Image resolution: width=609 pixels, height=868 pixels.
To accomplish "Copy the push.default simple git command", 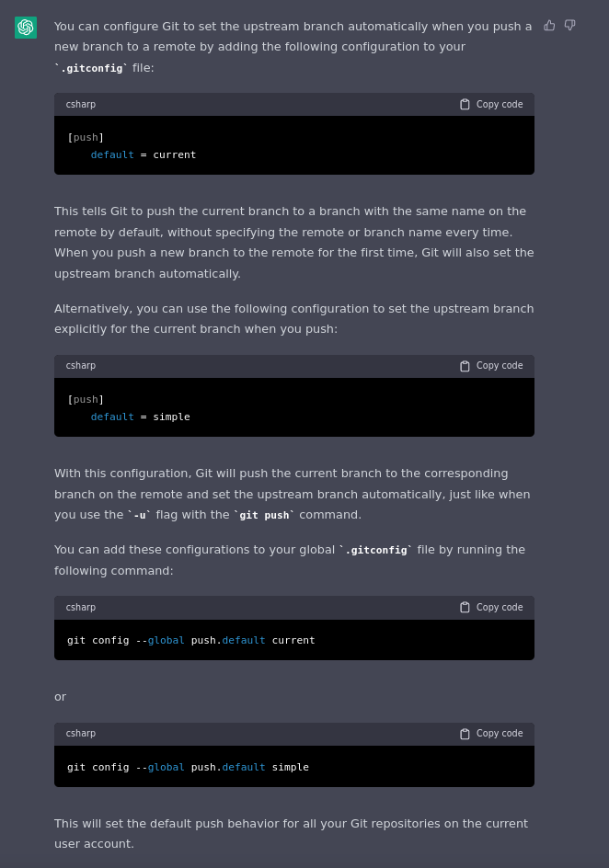I will coord(499,734).
